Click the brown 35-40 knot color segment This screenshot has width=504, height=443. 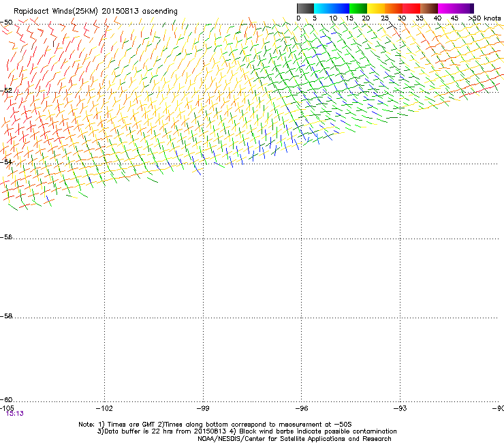pyautogui.click(x=429, y=8)
